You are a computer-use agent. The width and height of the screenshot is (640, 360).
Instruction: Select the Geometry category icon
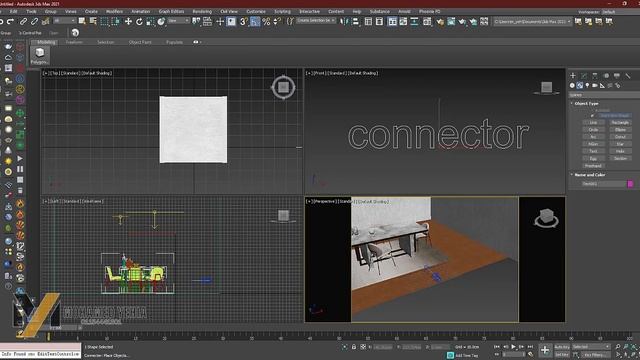(x=572, y=85)
